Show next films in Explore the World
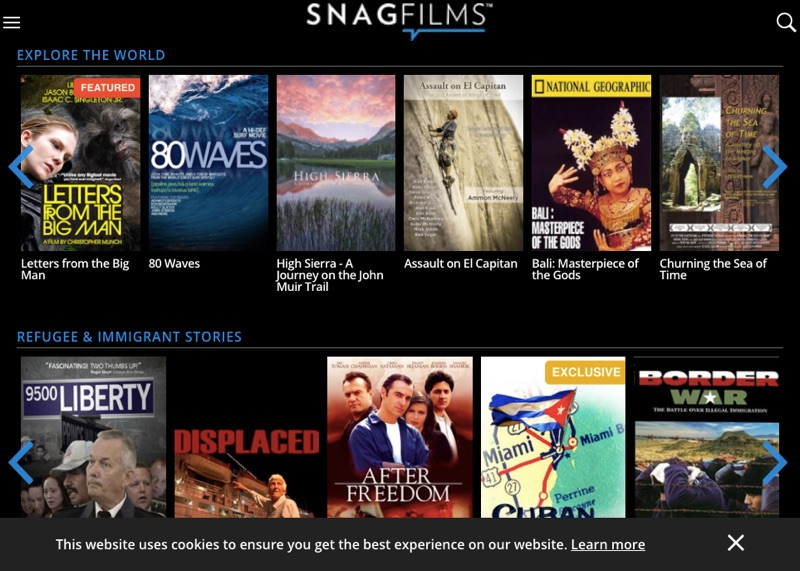 (x=774, y=166)
